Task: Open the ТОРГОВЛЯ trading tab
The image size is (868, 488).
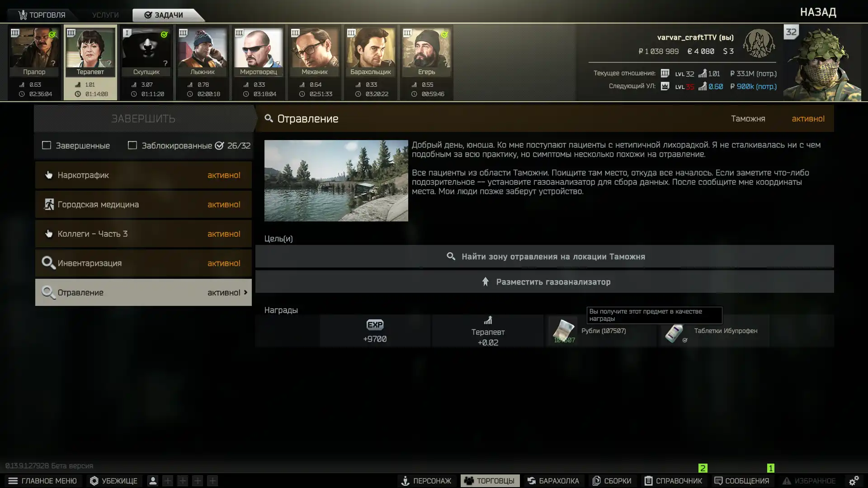Action: pyautogui.click(x=42, y=15)
